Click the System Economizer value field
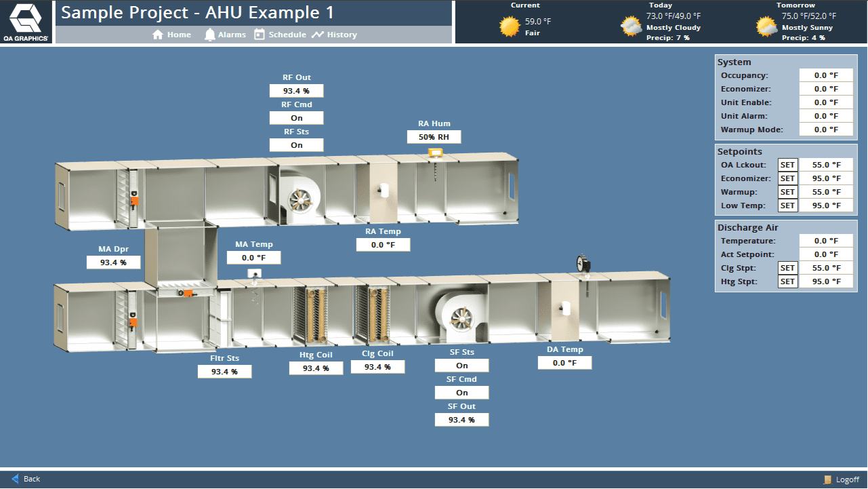This screenshot has height=489, width=868. (x=827, y=89)
